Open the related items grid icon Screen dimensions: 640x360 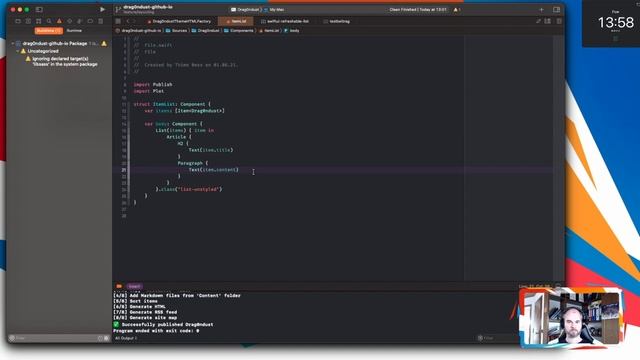pyautogui.click(x=118, y=21)
